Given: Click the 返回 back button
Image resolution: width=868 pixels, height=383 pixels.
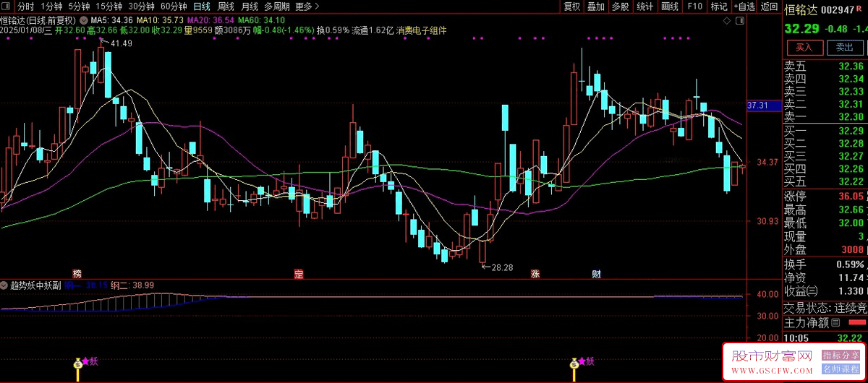Looking at the screenshot, I should click(770, 7).
